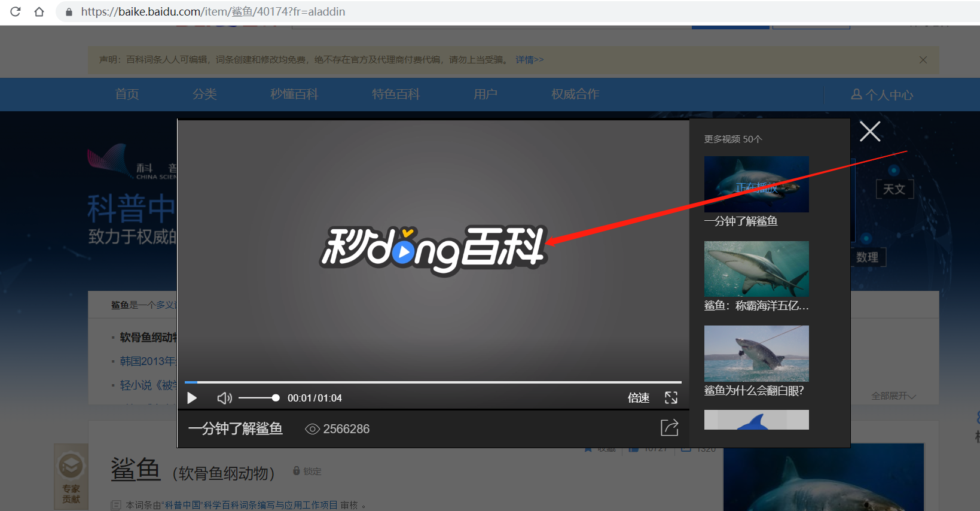Image resolution: width=980 pixels, height=511 pixels.
Task: Mute the video with speaker icon
Action: point(224,398)
